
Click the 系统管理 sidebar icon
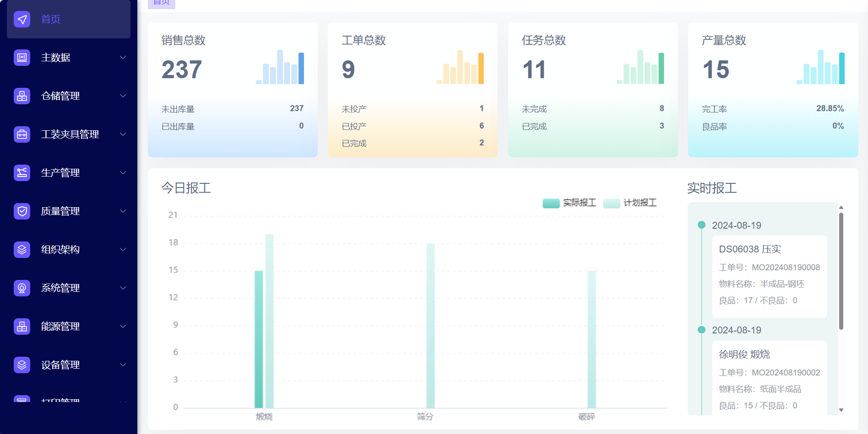[x=22, y=288]
